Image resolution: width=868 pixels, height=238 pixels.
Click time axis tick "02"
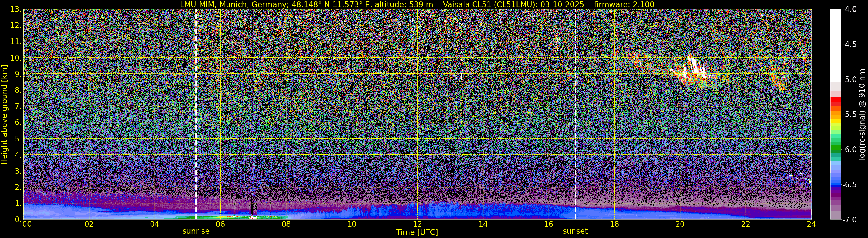[x=89, y=224]
